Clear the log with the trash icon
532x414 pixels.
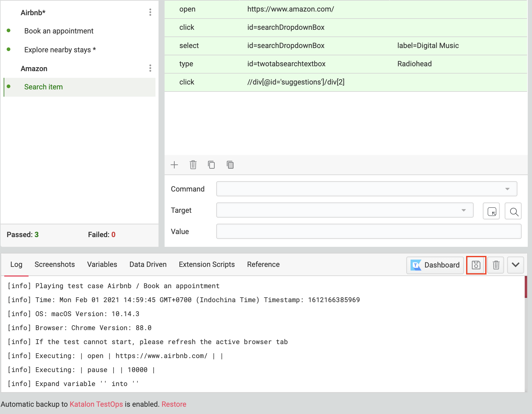(x=496, y=265)
